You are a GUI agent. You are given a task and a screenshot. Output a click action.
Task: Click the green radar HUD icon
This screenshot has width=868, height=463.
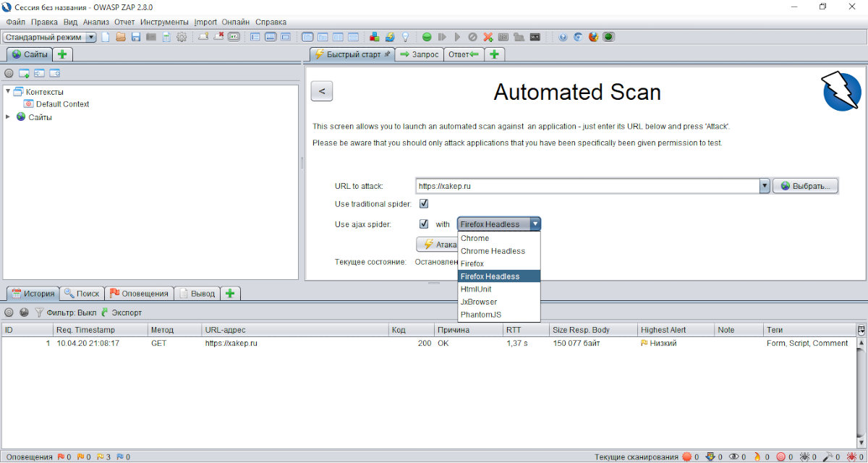coord(608,37)
